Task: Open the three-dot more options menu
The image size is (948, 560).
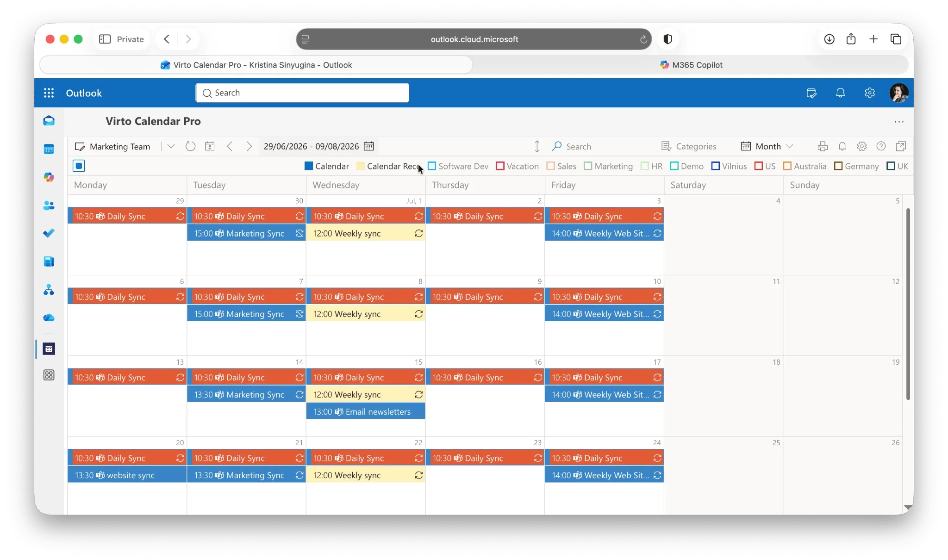Action: pos(899,122)
